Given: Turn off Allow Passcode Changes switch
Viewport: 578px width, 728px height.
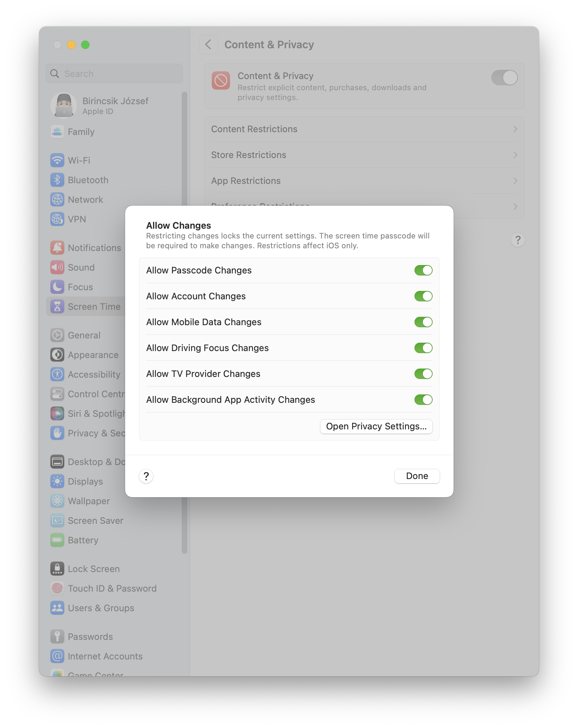Looking at the screenshot, I should coord(423,270).
